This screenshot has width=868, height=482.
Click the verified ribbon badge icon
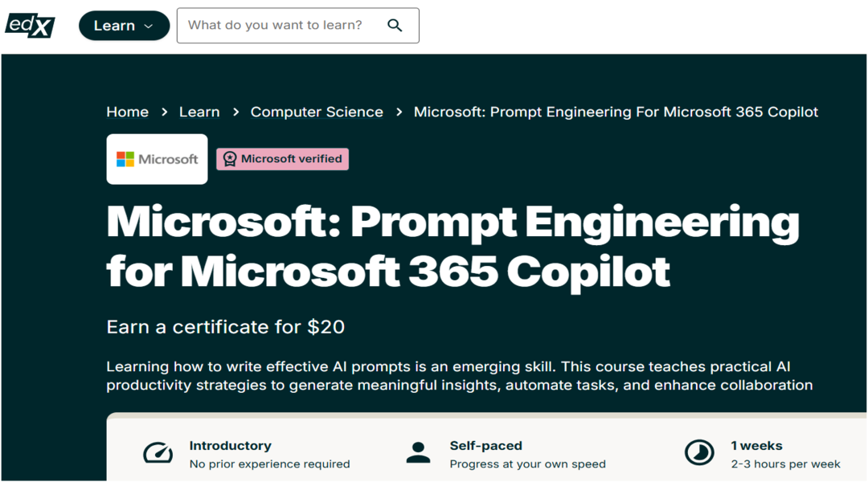point(230,159)
